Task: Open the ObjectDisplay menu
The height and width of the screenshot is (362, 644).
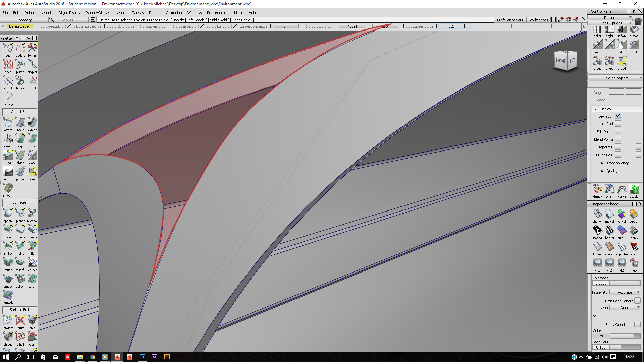Action: pyautogui.click(x=69, y=13)
